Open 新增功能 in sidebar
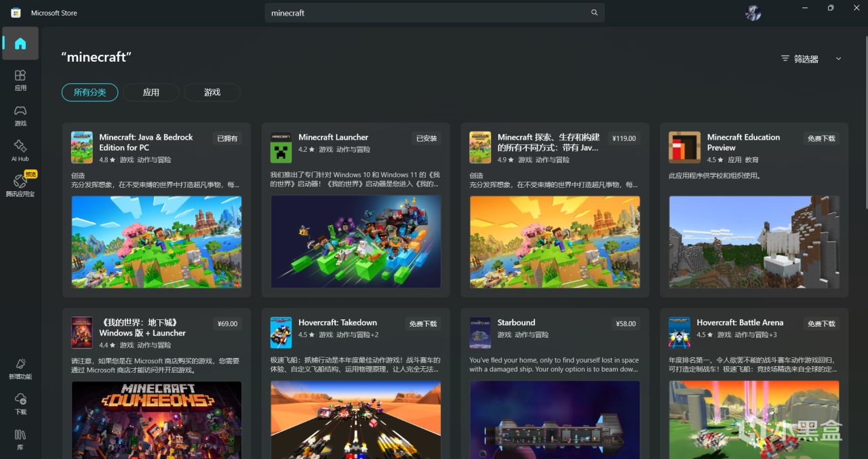Image resolution: width=868 pixels, height=459 pixels. click(x=20, y=368)
